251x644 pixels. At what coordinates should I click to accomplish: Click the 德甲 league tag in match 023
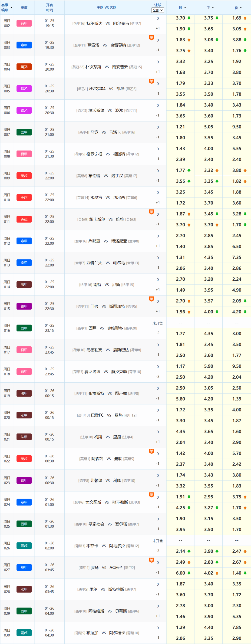tap(24, 480)
